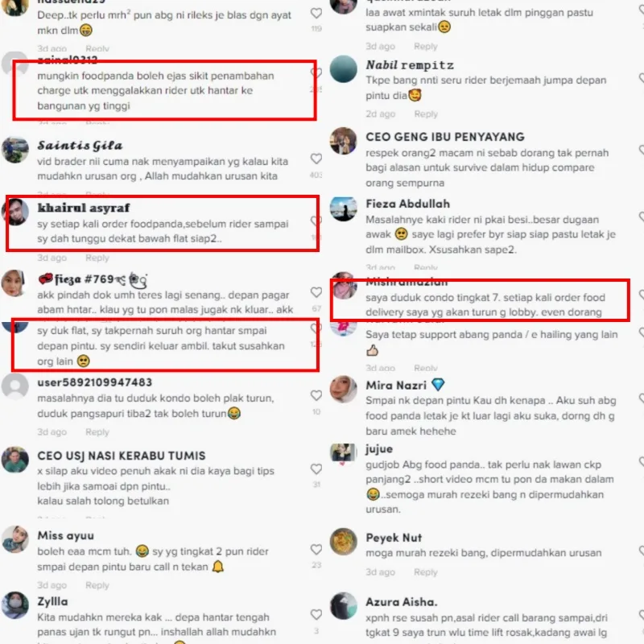
Task: Reply to Nabil rempitz's comment
Action: (x=426, y=114)
